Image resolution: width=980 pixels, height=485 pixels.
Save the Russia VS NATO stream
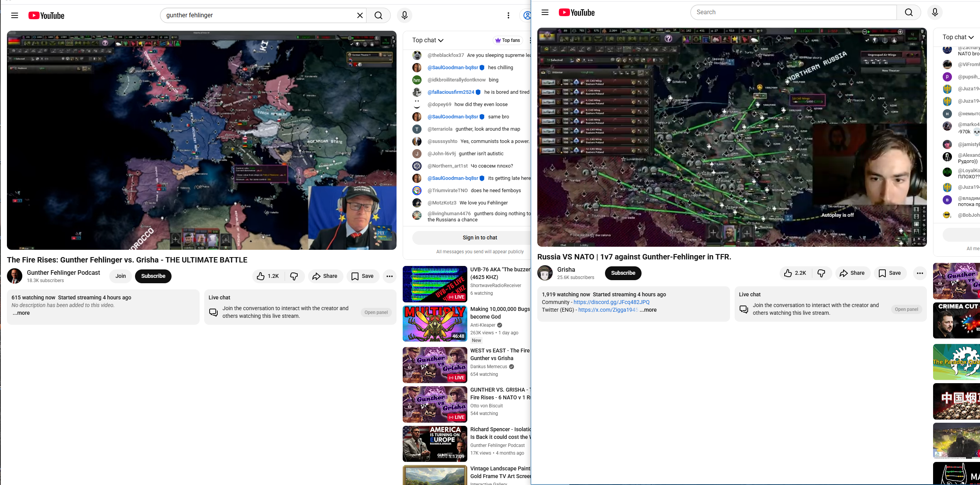890,273
